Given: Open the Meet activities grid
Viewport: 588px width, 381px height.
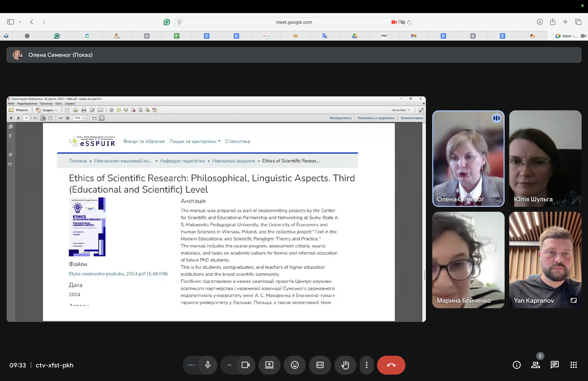Looking at the screenshot, I should (573, 365).
